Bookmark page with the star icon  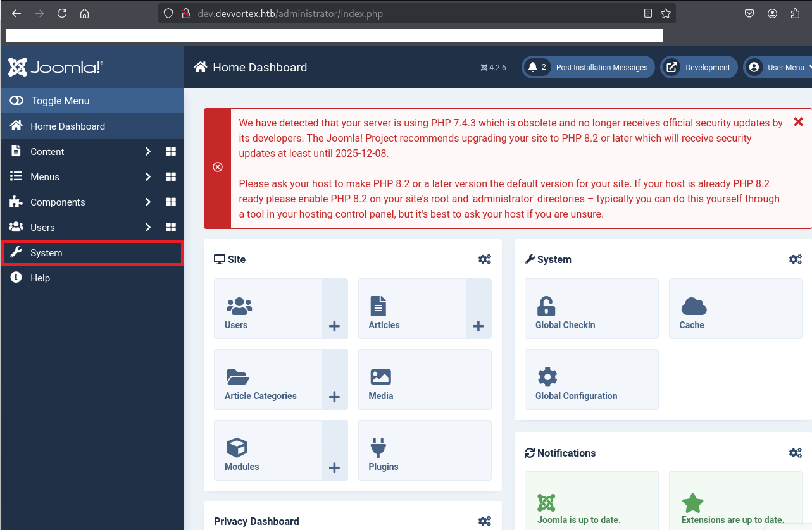click(666, 13)
